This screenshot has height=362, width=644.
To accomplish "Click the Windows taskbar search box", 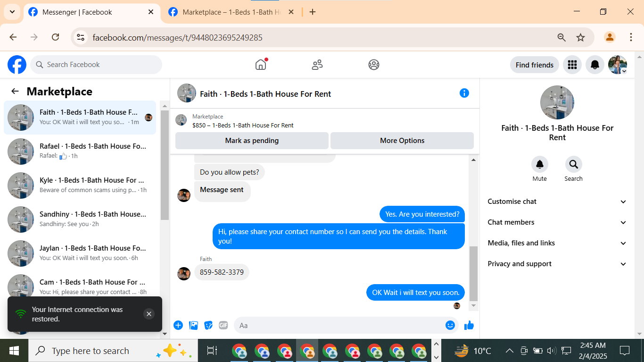I will (113, 351).
